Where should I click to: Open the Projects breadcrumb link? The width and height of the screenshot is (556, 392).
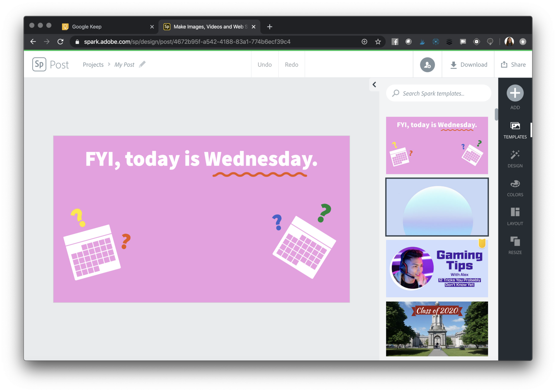pyautogui.click(x=93, y=64)
